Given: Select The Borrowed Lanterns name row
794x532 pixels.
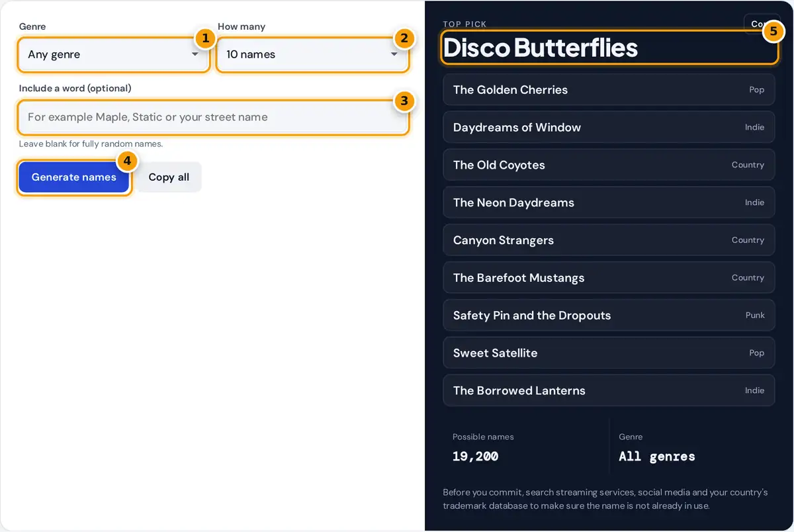Looking at the screenshot, I should [609, 391].
